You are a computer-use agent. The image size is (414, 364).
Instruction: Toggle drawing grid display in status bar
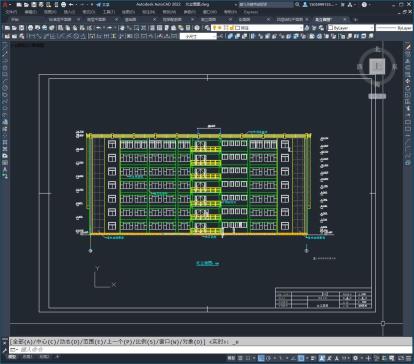240,358
